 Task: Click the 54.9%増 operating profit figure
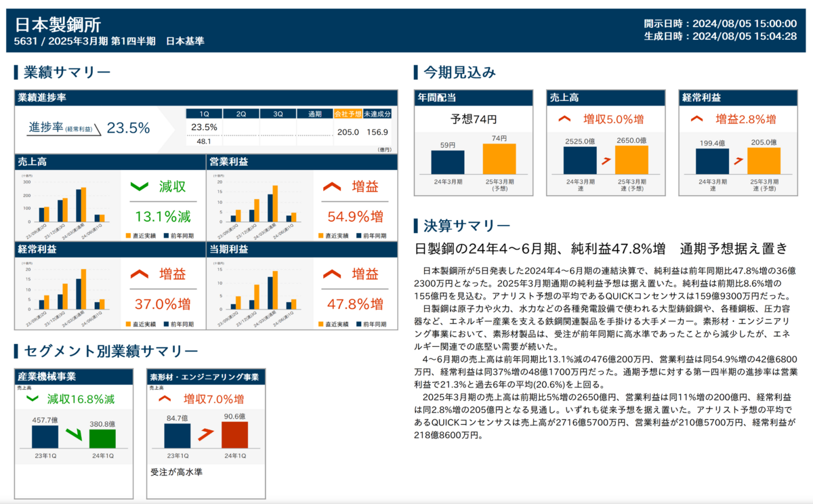pos(355,216)
